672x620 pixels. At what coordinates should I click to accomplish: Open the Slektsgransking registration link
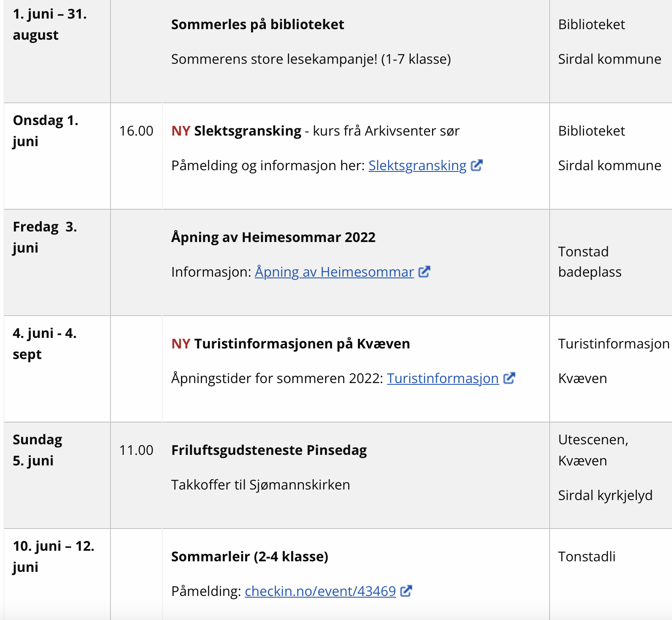(417, 166)
